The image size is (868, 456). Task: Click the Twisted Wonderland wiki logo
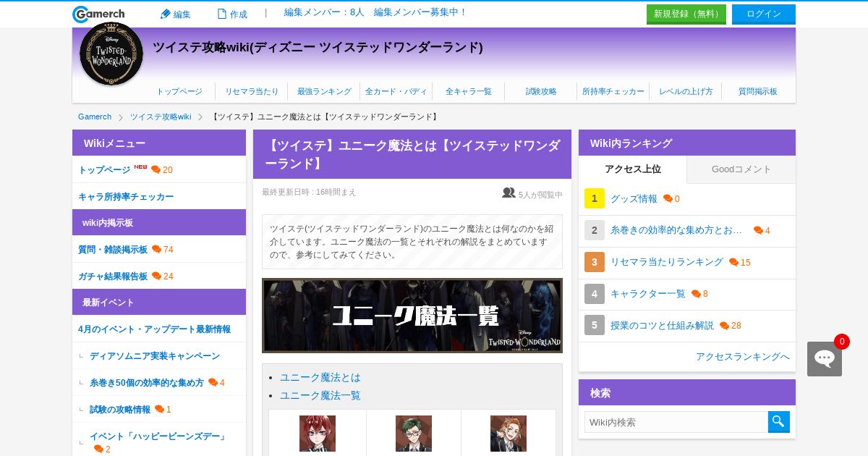[x=111, y=54]
